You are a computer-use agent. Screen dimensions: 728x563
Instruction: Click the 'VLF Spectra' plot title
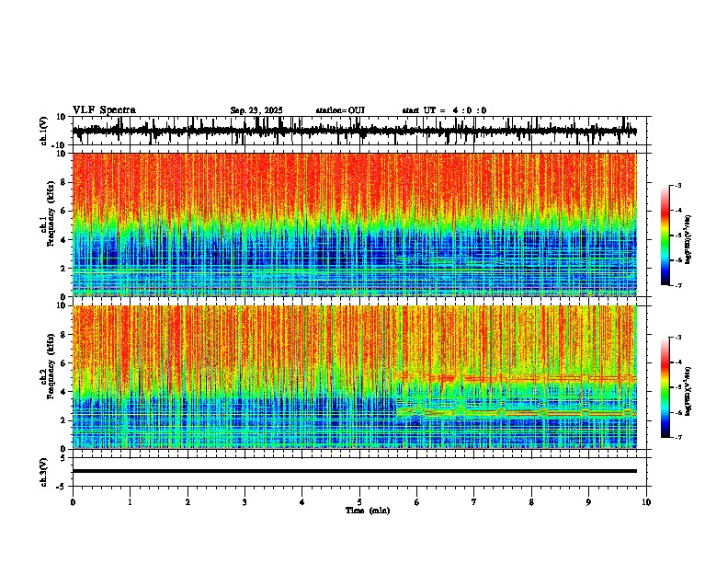click(104, 110)
